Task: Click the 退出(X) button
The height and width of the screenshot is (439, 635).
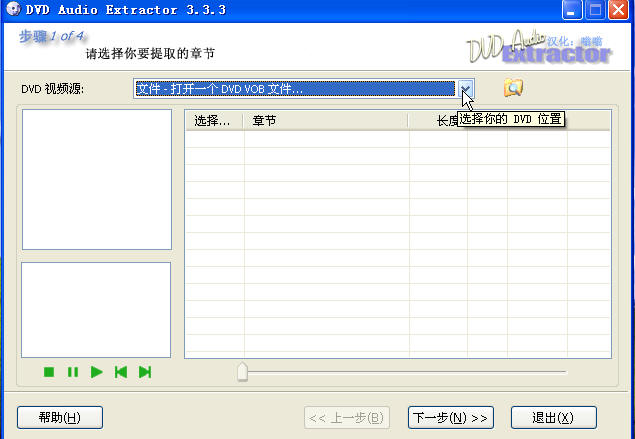Action: (x=554, y=417)
